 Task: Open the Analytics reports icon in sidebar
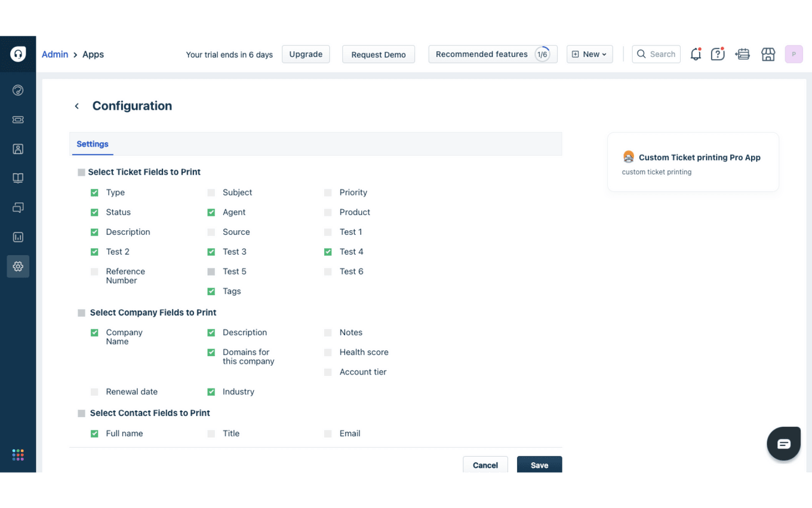pyautogui.click(x=18, y=237)
